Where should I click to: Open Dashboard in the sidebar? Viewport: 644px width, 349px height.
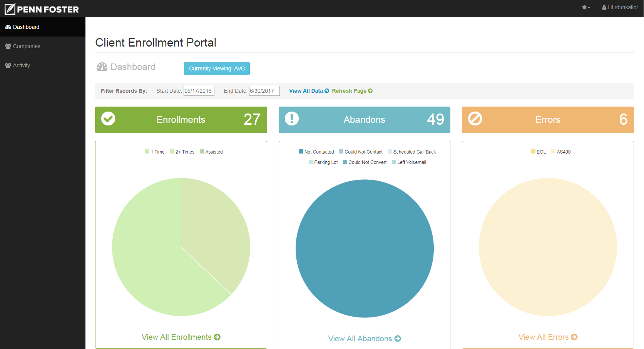click(x=43, y=27)
